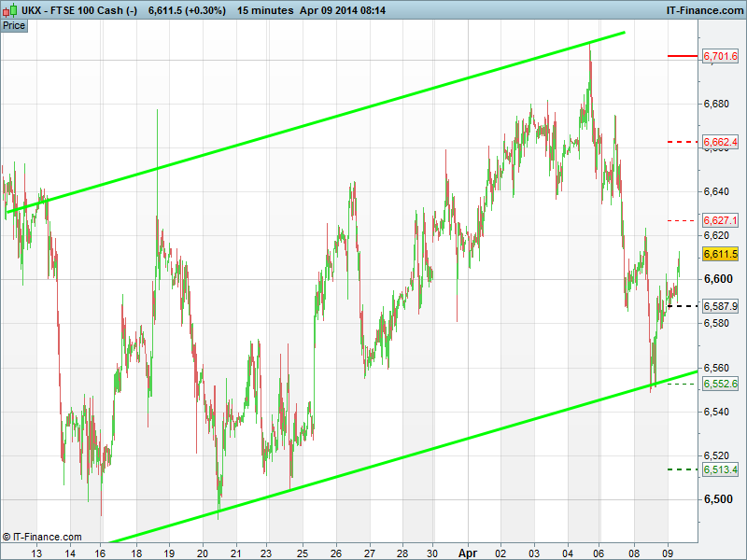Screen dimensions: 747x560
Task: Click the 15 minutes timeframe text
Action: point(268,9)
